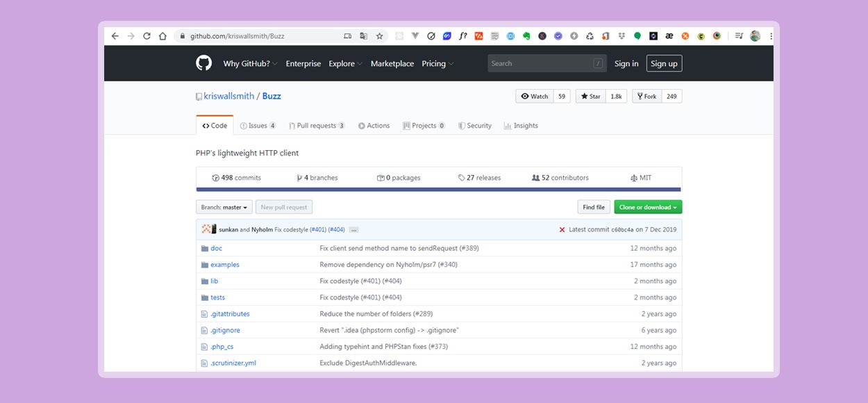Star the Buzz repository
The height and width of the screenshot is (403, 868).
coord(591,97)
